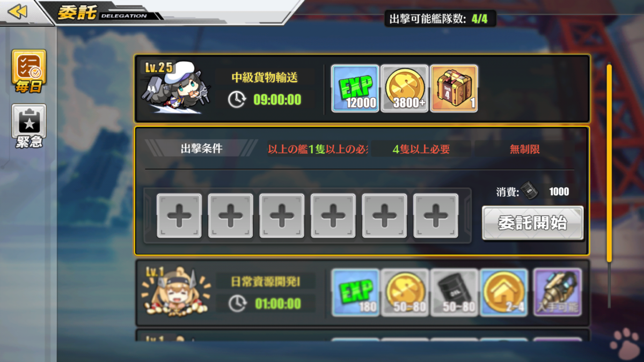Switch to the 緊急 urgent commissions tab
Screen dimensions: 644x362
tap(29, 127)
